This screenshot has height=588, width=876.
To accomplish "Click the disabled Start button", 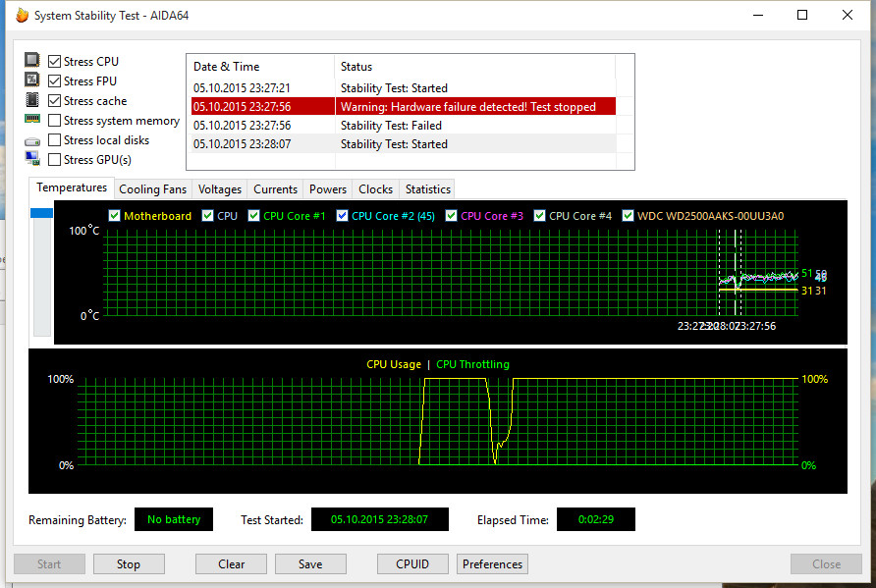I will tap(49, 564).
